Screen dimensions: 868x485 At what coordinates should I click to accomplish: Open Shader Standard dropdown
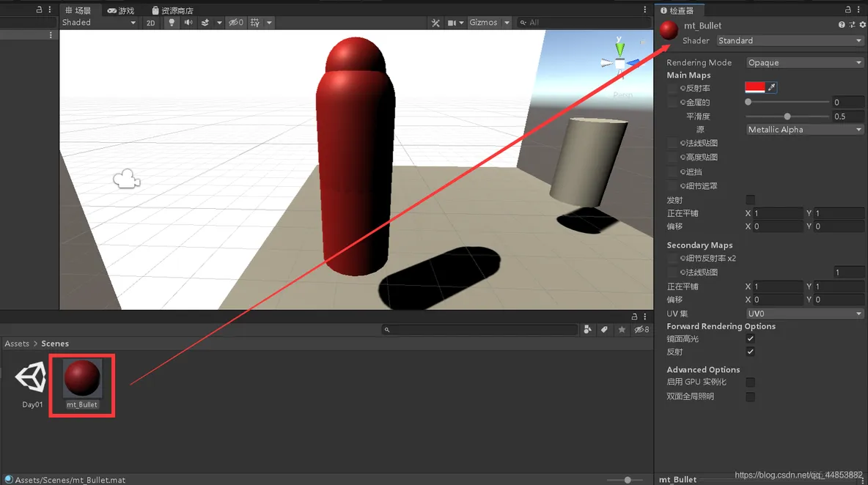point(790,40)
